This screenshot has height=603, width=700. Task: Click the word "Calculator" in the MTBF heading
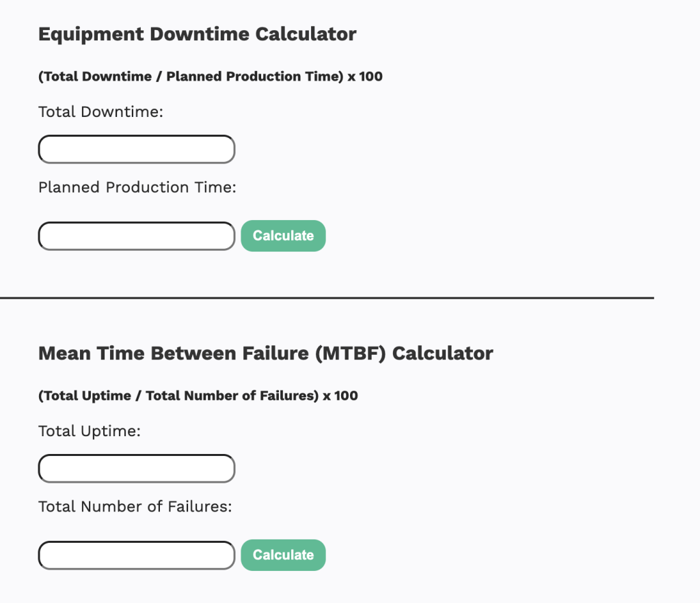tap(442, 353)
